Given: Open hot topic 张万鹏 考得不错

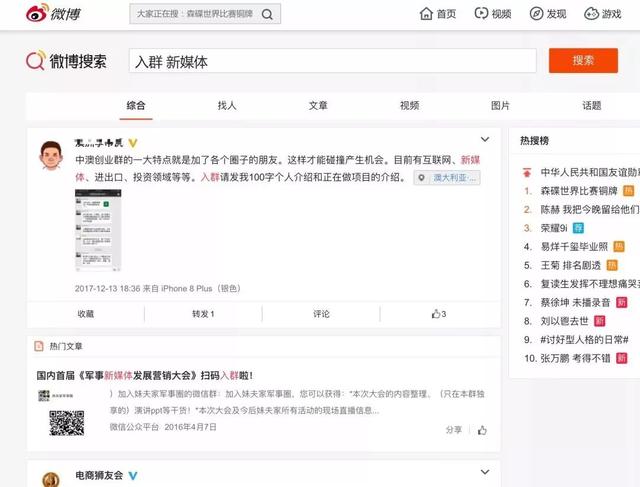Looking at the screenshot, I should (575, 358).
